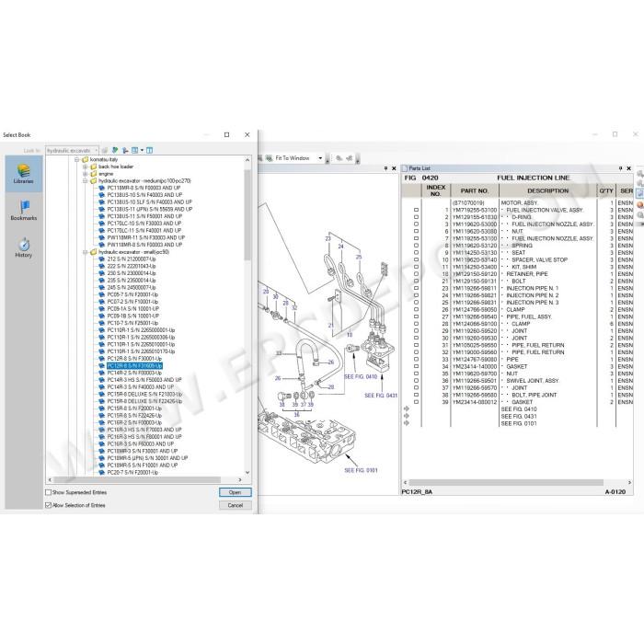Click the highlighted checkmark icon on right toolbar
The width and height of the screenshot is (644, 644).
click(x=640, y=193)
